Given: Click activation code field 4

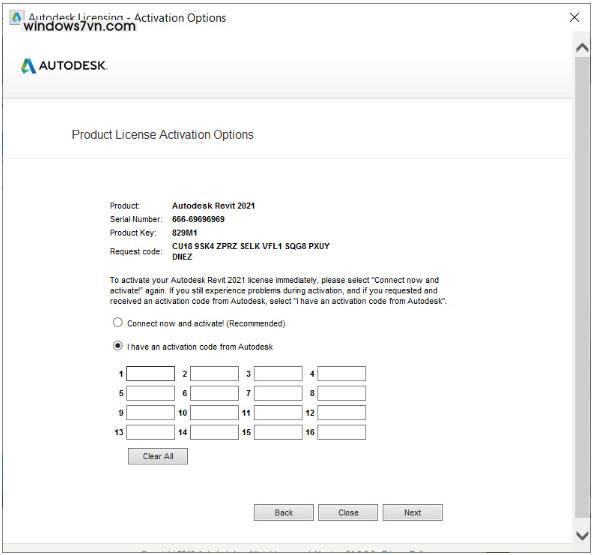Looking at the screenshot, I should (342, 374).
